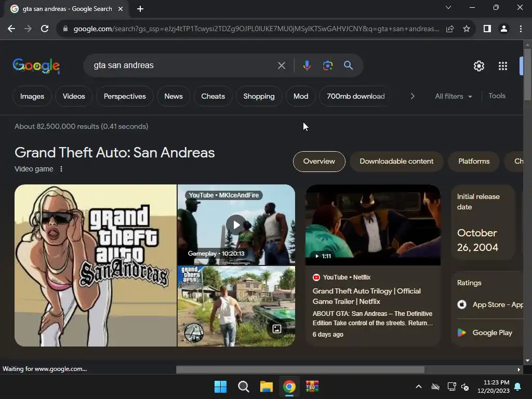Open the App Store rating link

click(490, 304)
